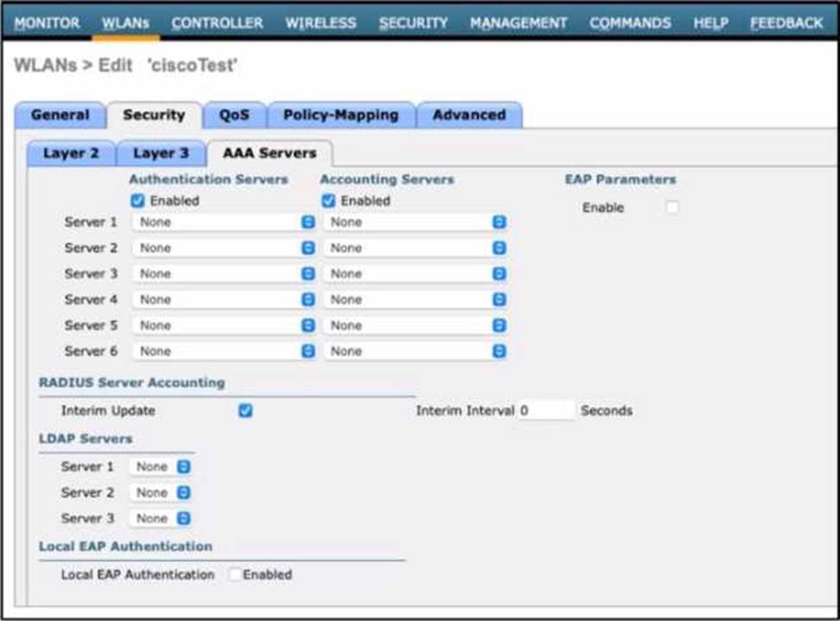Uncheck Accounting Servers Enabled checkbox
This screenshot has height=621, width=840.
[328, 201]
